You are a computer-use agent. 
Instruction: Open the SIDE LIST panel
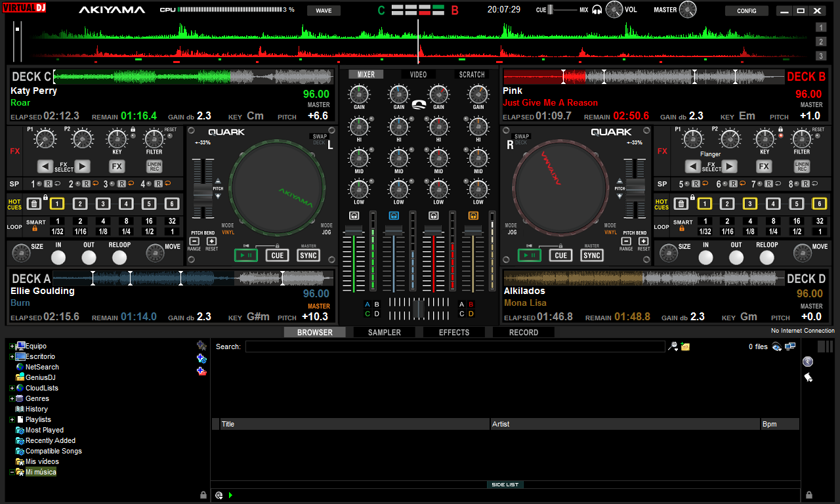(505, 484)
